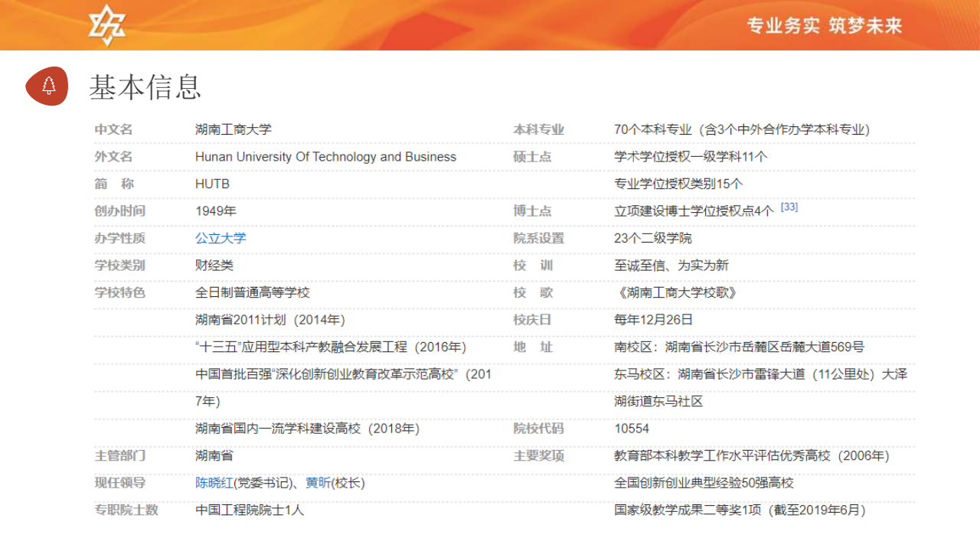Click the Hunan University Of Technology and Business text
Image resolution: width=980 pixels, height=551 pixels.
point(325,157)
